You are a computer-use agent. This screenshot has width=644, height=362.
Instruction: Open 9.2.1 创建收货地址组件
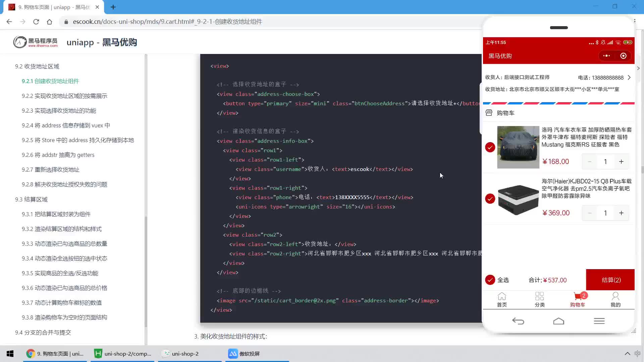click(x=50, y=81)
